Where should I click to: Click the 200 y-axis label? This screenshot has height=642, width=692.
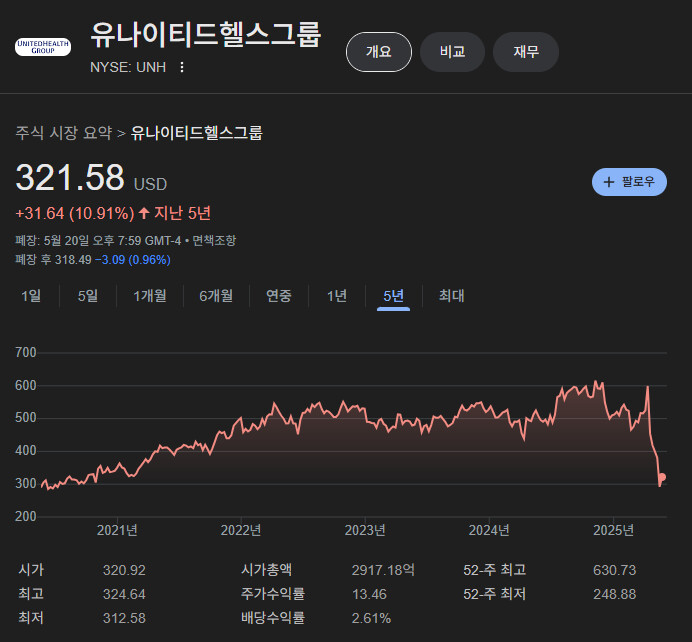click(x=26, y=516)
